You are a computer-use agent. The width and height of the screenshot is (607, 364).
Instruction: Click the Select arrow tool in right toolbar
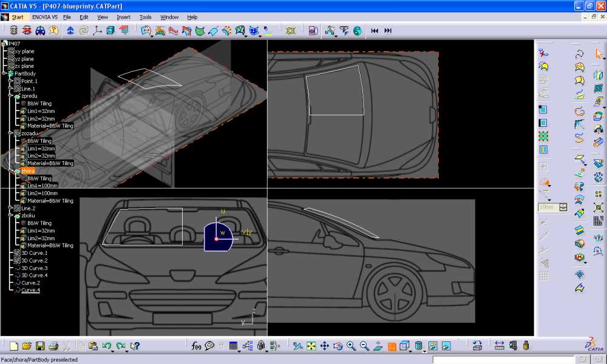click(x=599, y=53)
